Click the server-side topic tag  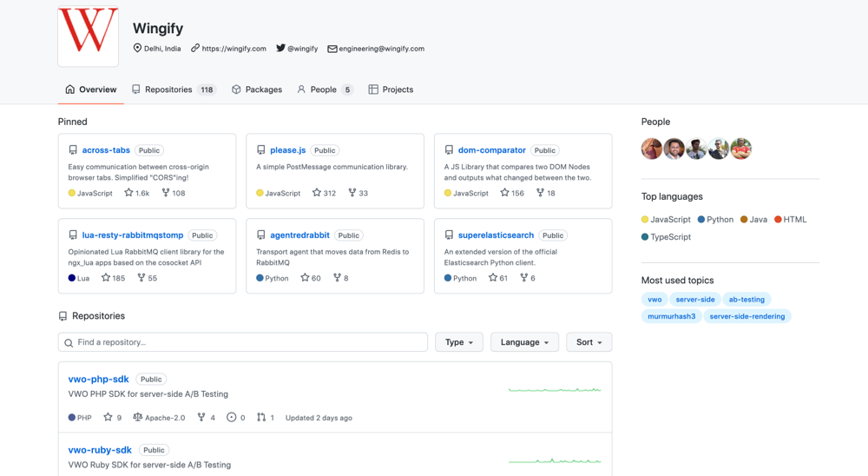click(694, 299)
